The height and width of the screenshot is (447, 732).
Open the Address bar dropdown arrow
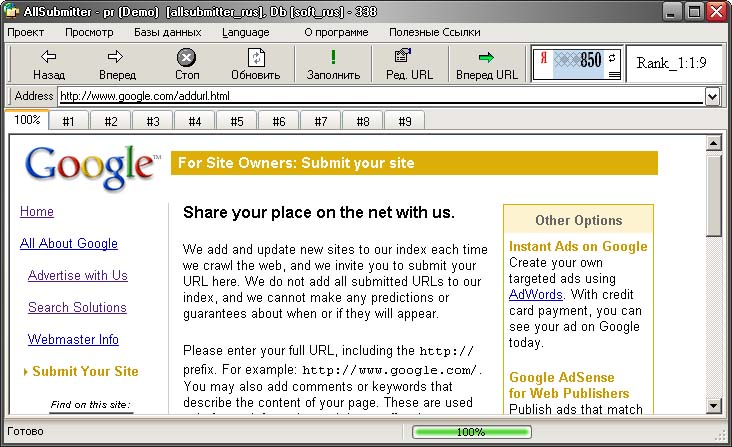712,97
